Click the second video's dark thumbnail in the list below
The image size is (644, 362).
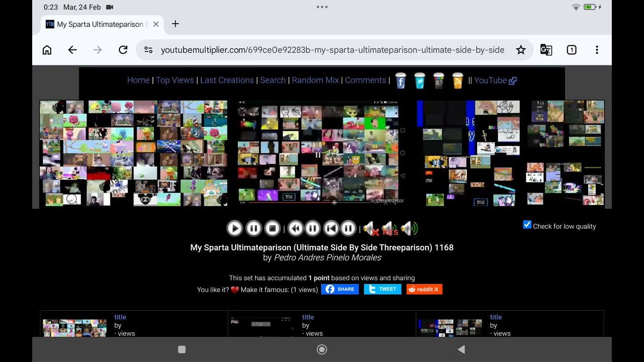263,328
